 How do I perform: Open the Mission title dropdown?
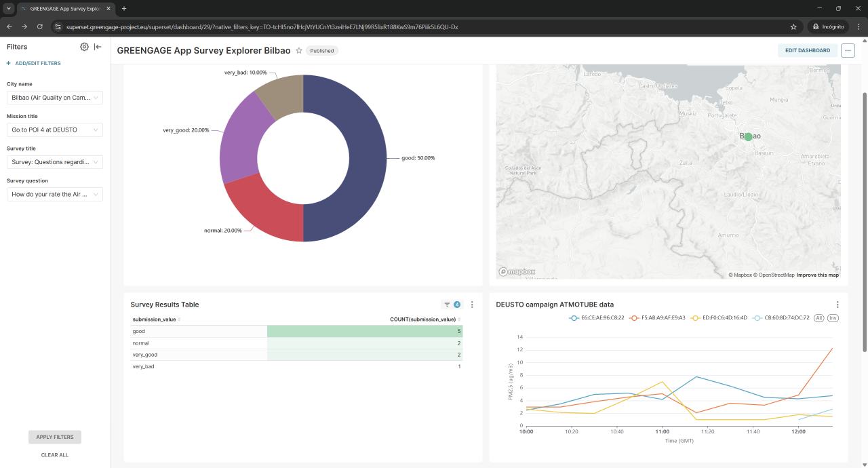tap(55, 130)
